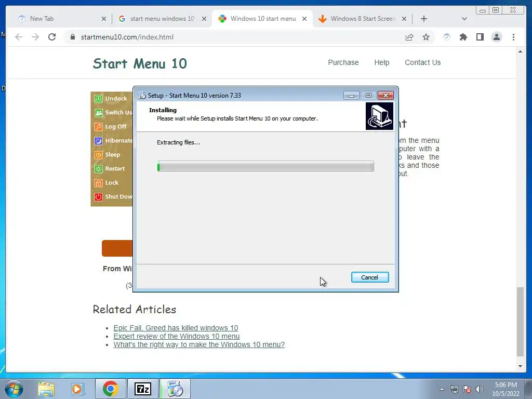Image resolution: width=532 pixels, height=399 pixels.
Task: Open a new browser tab with plus
Action: pos(424,19)
